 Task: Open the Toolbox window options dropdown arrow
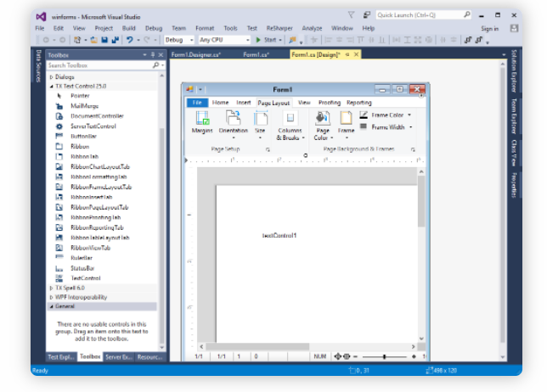(x=144, y=54)
